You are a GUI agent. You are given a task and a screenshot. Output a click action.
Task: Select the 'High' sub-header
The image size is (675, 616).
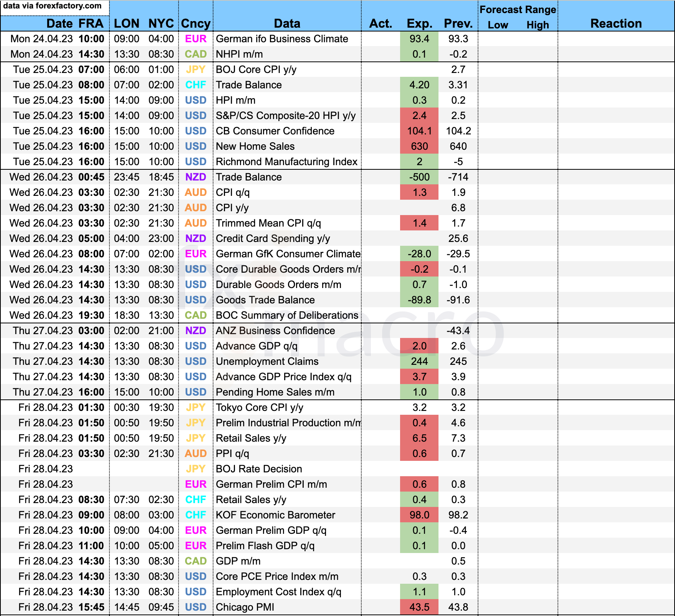[x=538, y=25]
